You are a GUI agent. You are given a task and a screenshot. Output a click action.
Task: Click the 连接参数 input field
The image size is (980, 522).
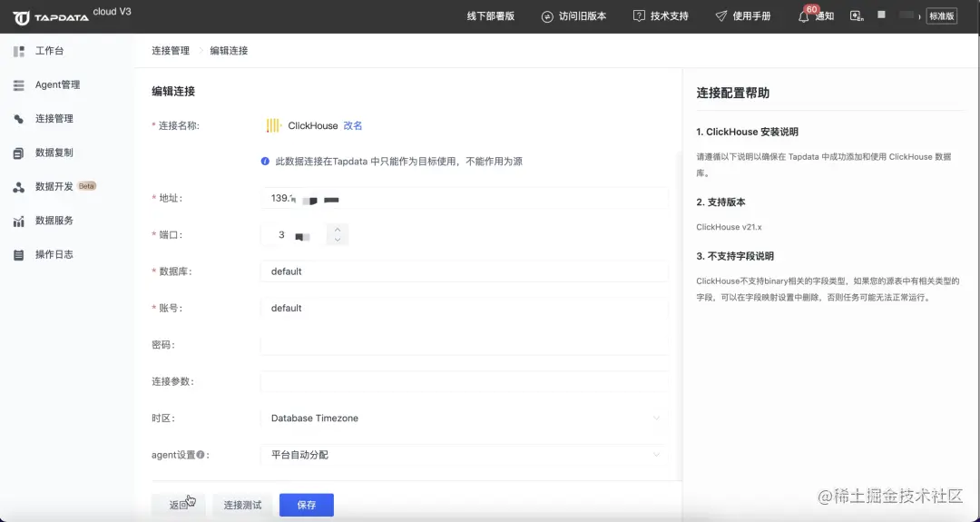click(465, 381)
